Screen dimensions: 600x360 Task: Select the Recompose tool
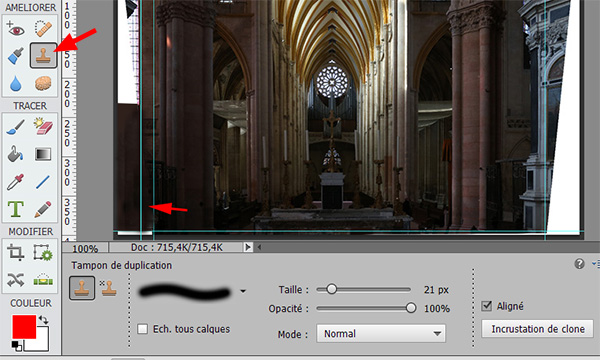(43, 252)
